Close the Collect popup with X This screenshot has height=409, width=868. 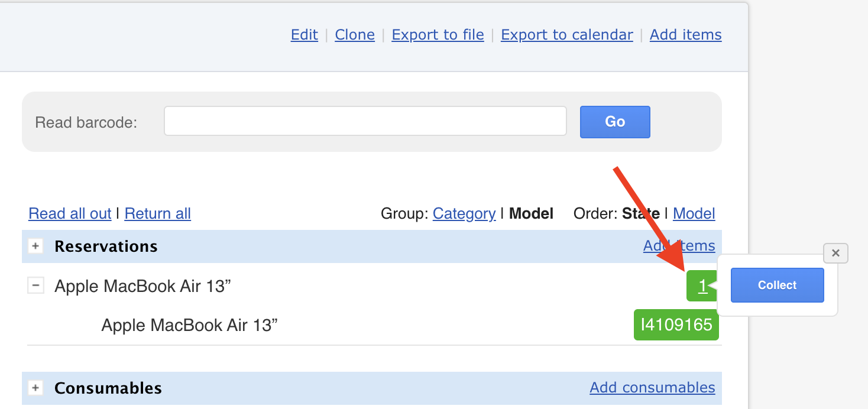pyautogui.click(x=835, y=253)
